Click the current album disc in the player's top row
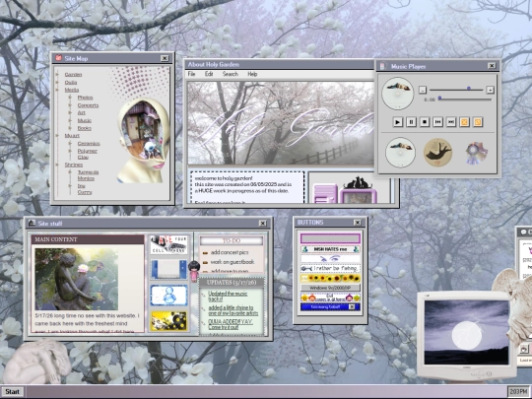The width and height of the screenshot is (532, 399). point(397,94)
